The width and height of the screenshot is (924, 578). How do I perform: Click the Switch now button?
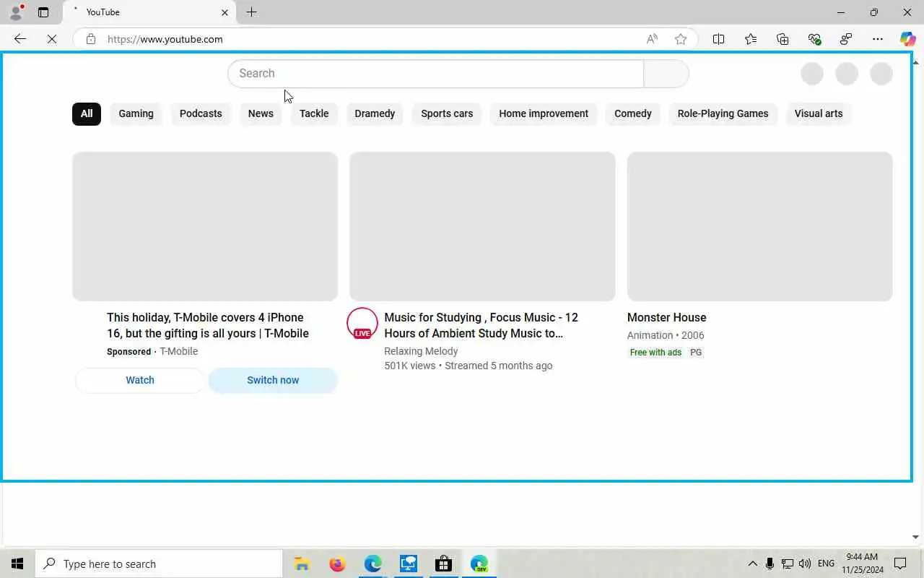(x=273, y=380)
